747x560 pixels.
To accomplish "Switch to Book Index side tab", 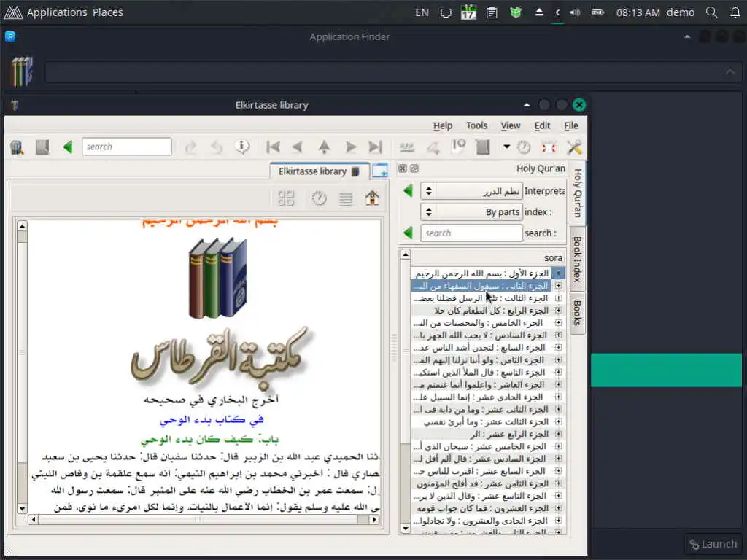I will (578, 259).
